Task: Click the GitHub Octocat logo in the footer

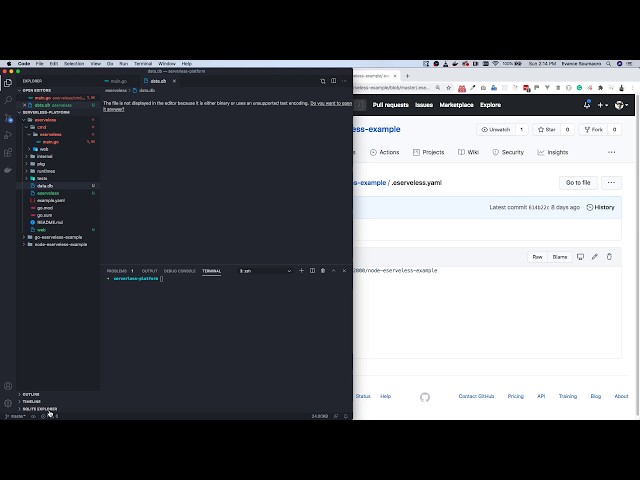Action: [425, 397]
